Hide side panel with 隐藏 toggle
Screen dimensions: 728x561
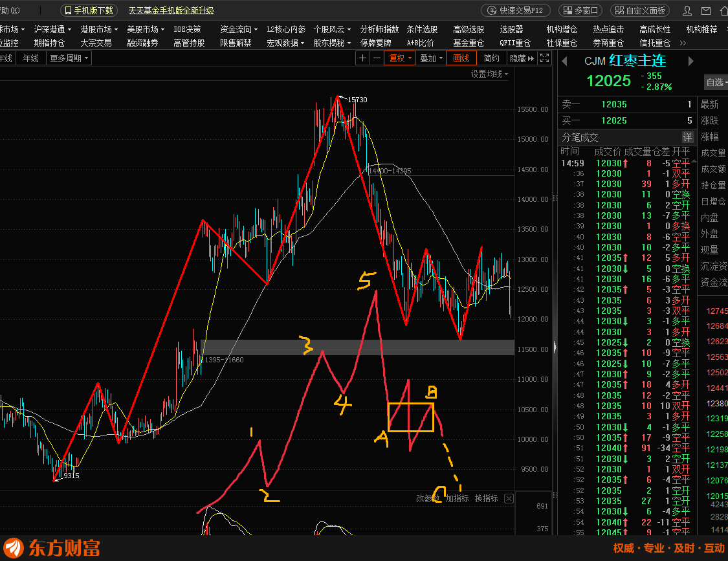pos(522,58)
